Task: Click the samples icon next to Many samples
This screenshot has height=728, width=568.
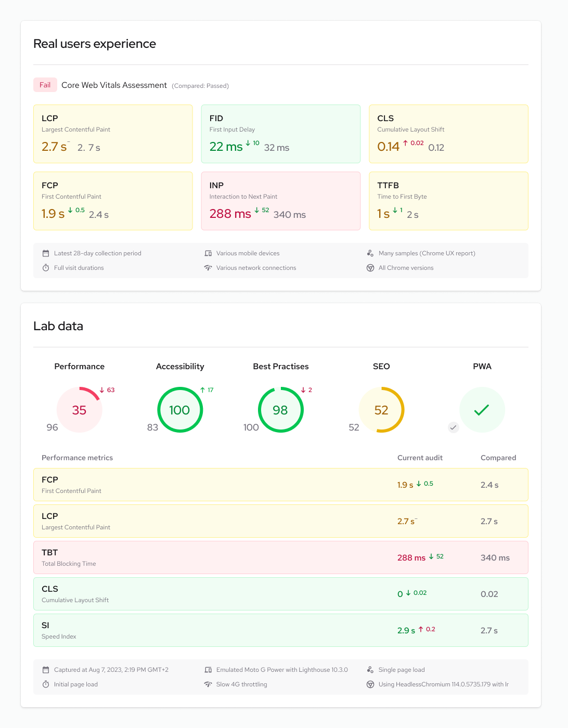Action: 370,253
